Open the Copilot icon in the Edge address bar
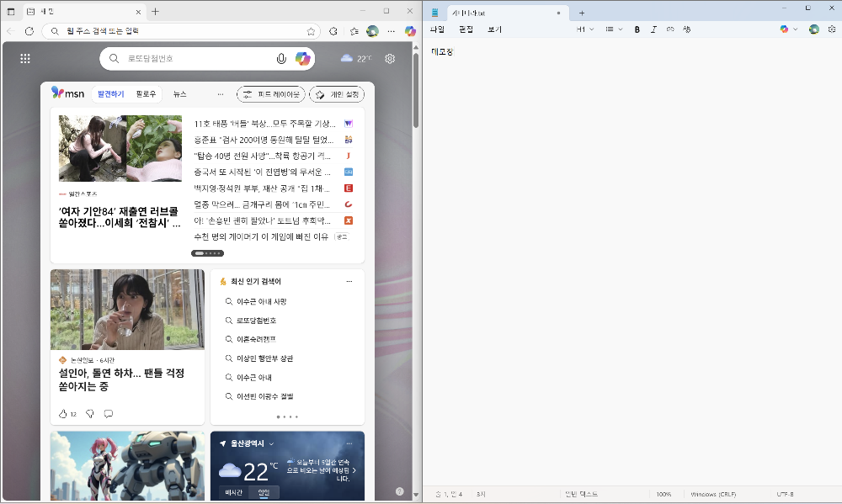This screenshot has height=504, width=842. 409,29
